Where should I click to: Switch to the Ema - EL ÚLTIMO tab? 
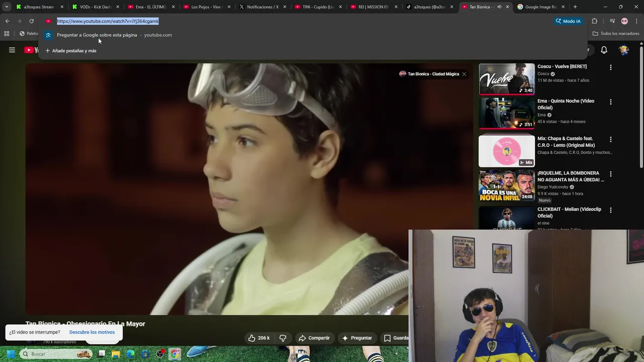(x=150, y=7)
